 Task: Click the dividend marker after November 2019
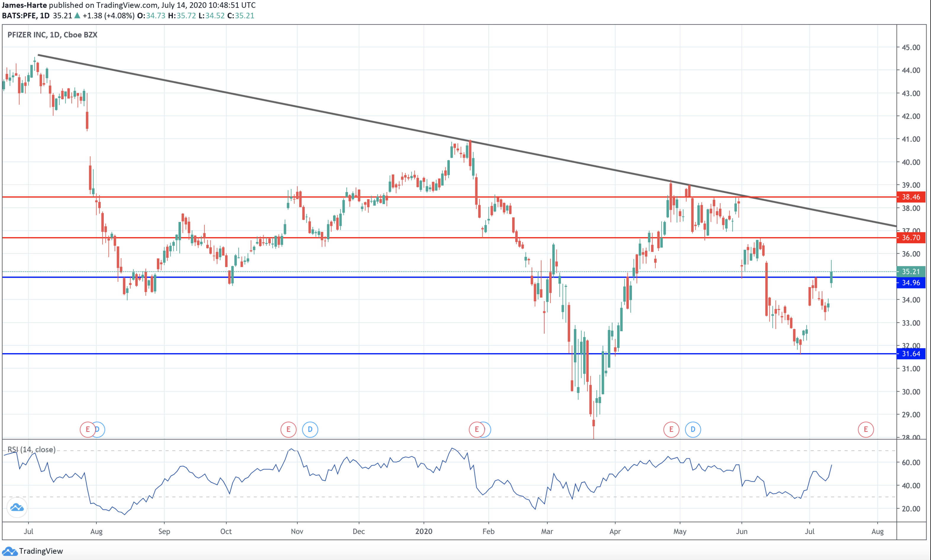[x=310, y=429]
